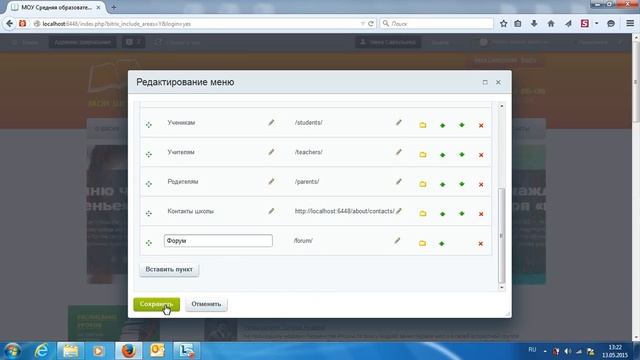Edit the /forum/ link with its pencil icon
The image size is (640, 360).
[397, 241]
